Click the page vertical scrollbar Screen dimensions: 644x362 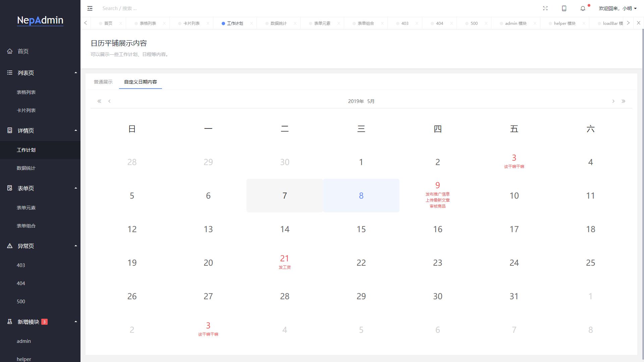tap(643, 195)
